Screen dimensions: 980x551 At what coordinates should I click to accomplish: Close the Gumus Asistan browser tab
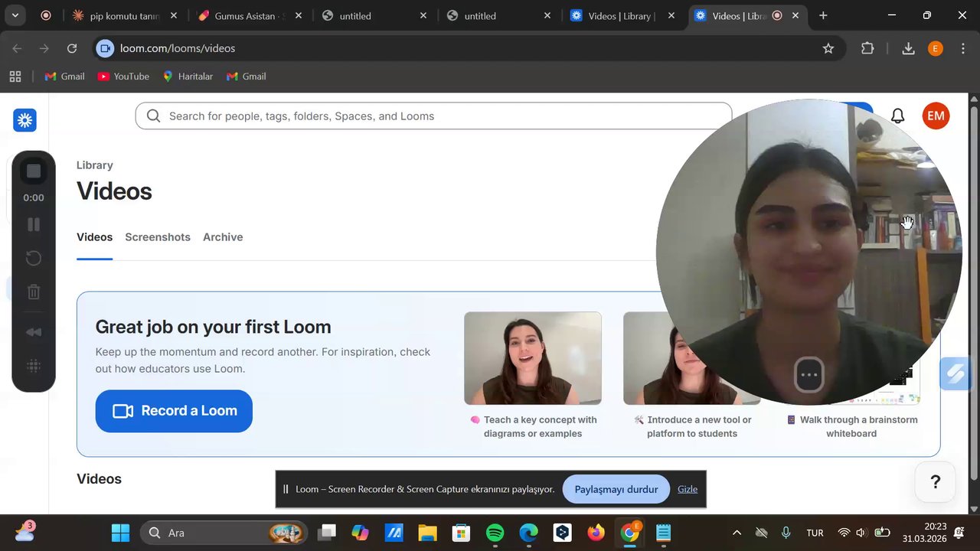tap(299, 15)
